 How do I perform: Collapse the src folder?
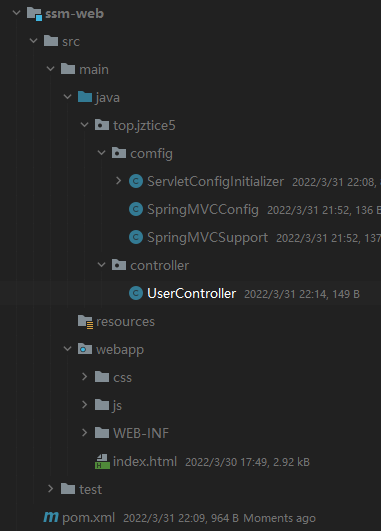(x=33, y=41)
